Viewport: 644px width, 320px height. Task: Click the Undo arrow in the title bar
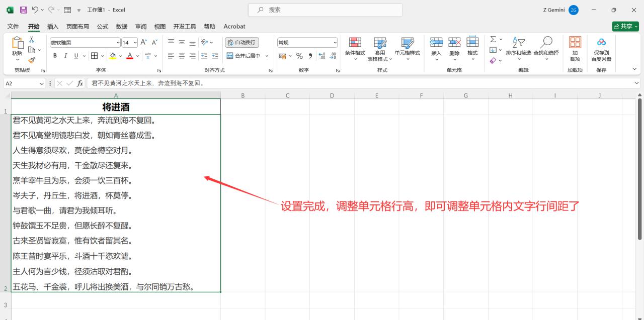coord(35,10)
